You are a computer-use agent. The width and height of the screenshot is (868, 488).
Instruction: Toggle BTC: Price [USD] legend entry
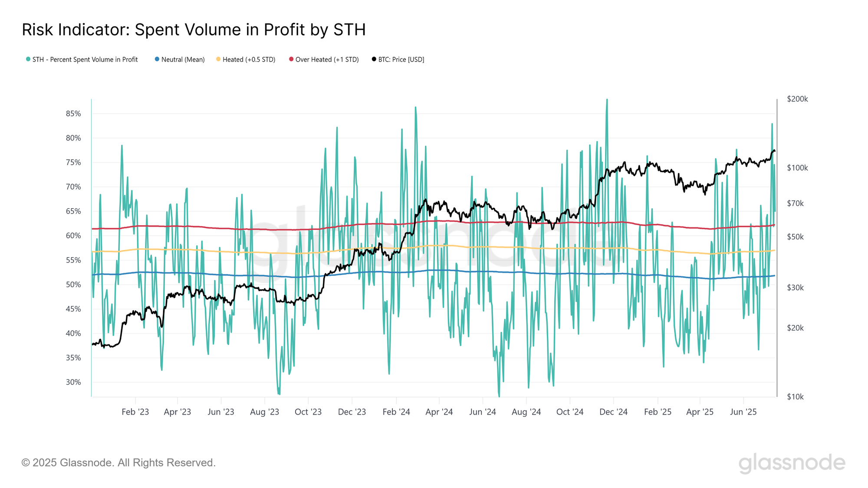coord(401,59)
